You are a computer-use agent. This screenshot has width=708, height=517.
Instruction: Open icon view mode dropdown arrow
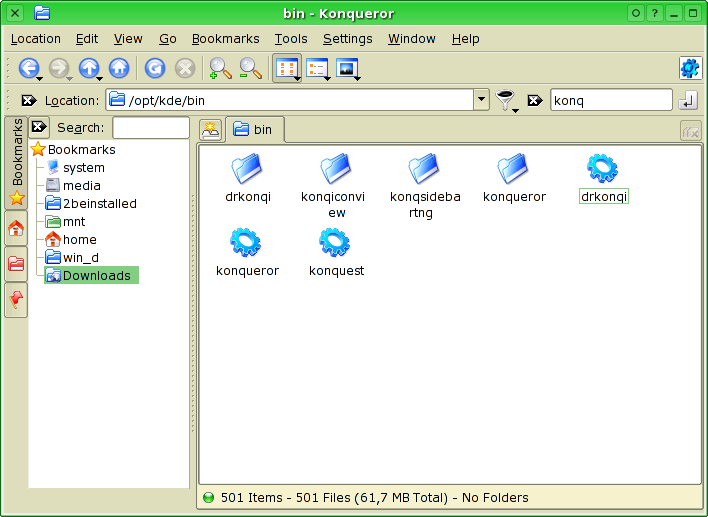click(x=298, y=79)
